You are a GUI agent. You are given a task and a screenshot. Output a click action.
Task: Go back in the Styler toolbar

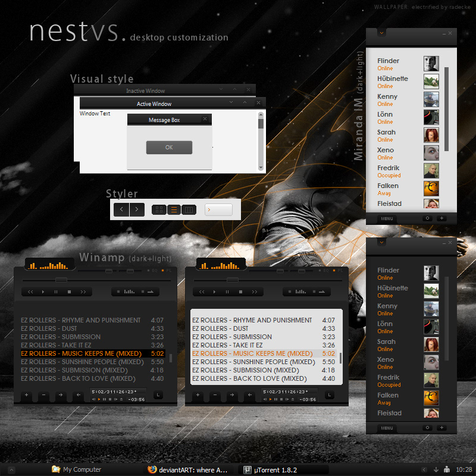[121, 209]
